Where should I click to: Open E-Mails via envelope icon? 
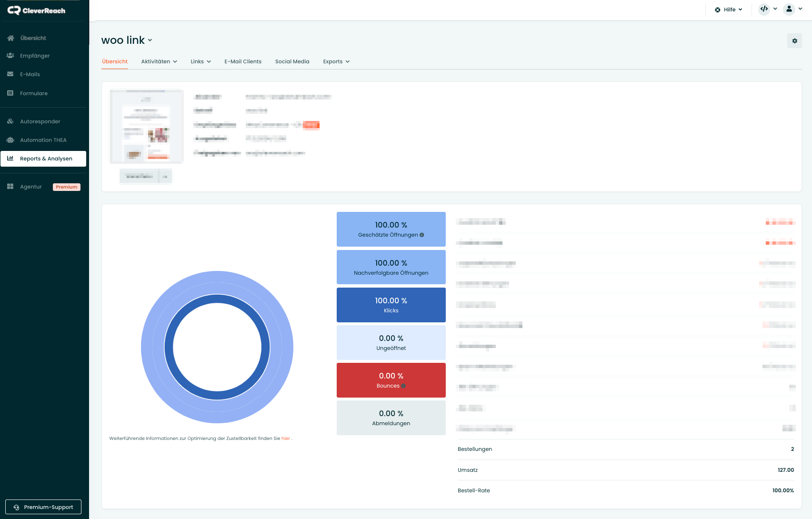pos(10,74)
